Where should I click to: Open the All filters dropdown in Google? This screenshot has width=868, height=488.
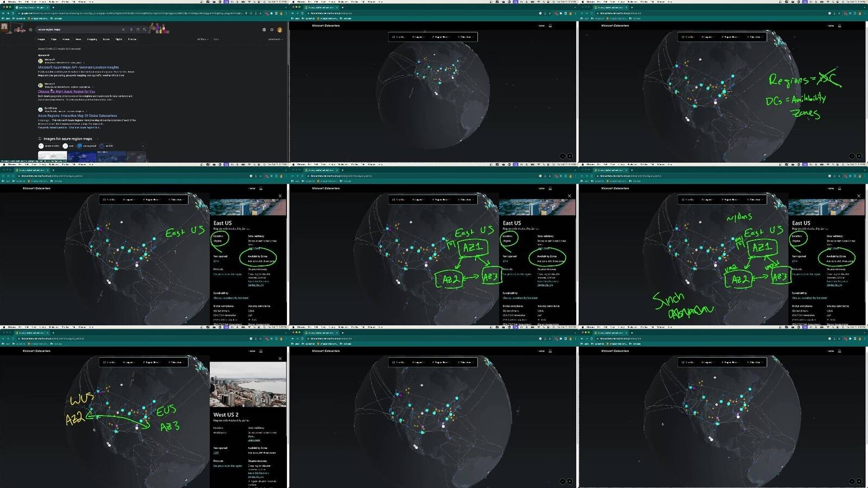click(x=202, y=39)
